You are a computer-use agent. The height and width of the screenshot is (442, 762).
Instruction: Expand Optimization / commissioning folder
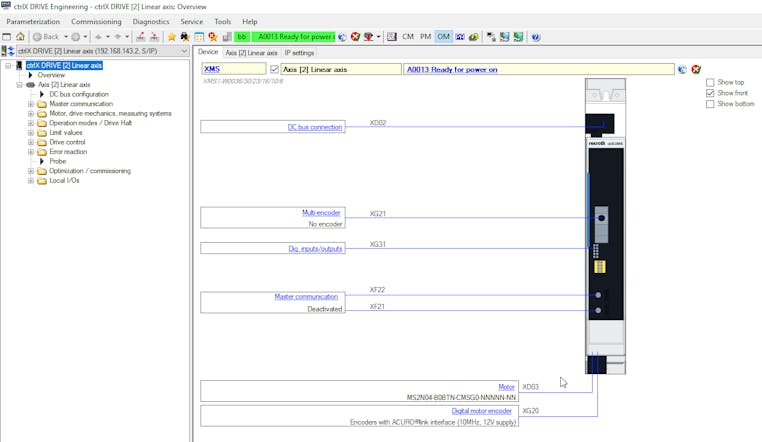31,171
